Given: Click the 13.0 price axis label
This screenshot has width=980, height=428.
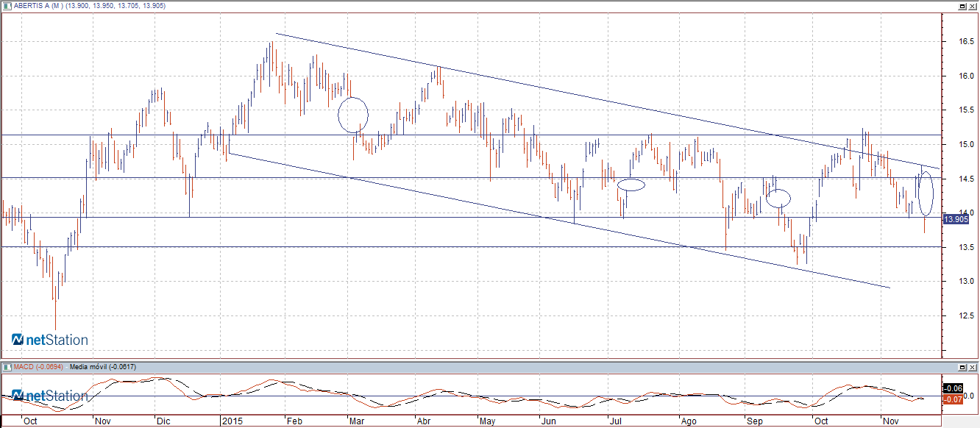Looking at the screenshot, I should tap(966, 282).
